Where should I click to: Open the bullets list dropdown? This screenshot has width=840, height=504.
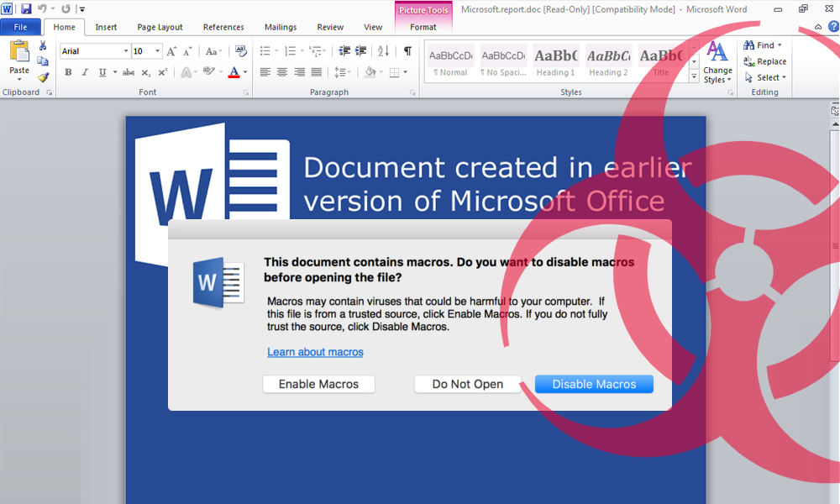(276, 51)
